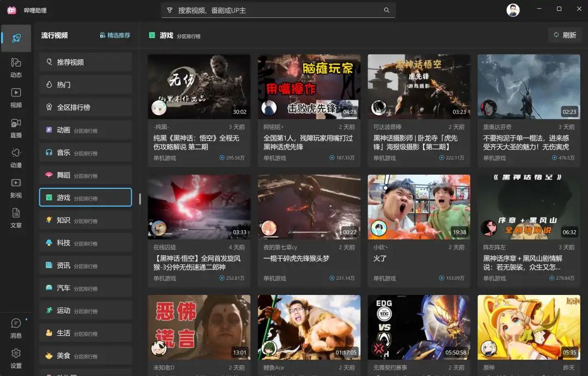Screen dimensions: 588x376
Task: Select the 音乐 ranking category
Action: [x=85, y=152]
